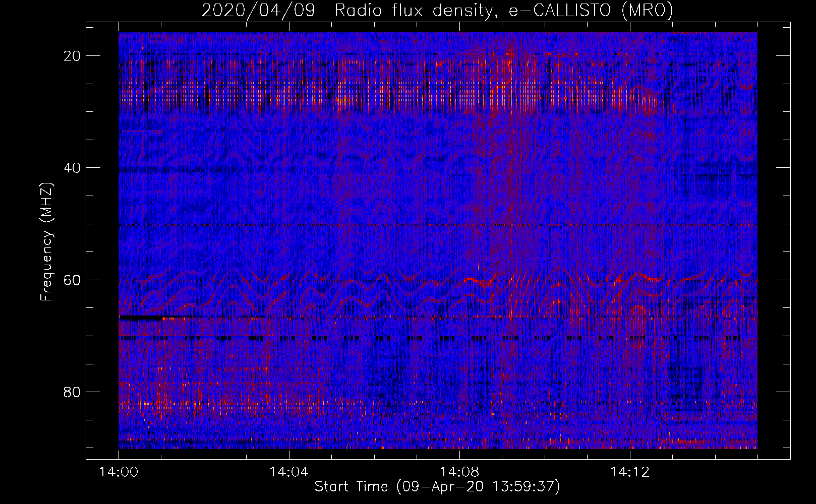Image resolution: width=816 pixels, height=504 pixels.
Task: Click the frequency tick label '20'
Action: click(73, 56)
